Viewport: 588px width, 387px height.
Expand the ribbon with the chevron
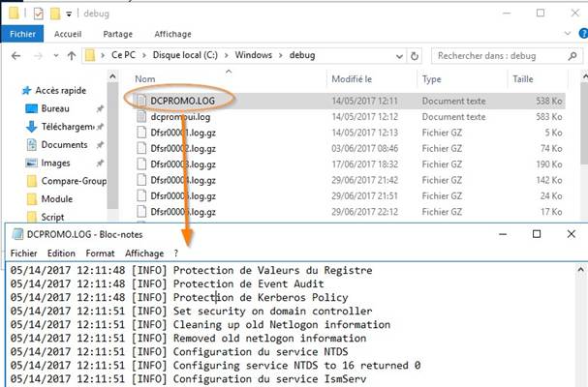(568, 33)
